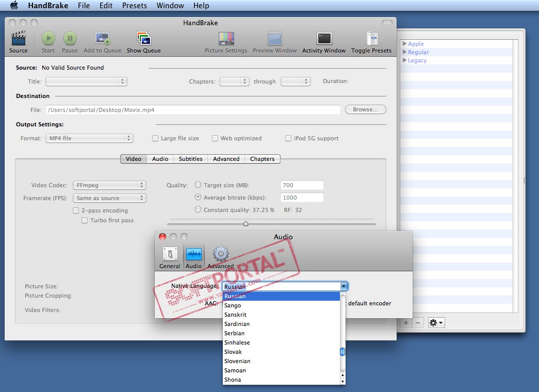Open the Framerate Same as source dropdown
The image size is (539, 392).
[109, 198]
